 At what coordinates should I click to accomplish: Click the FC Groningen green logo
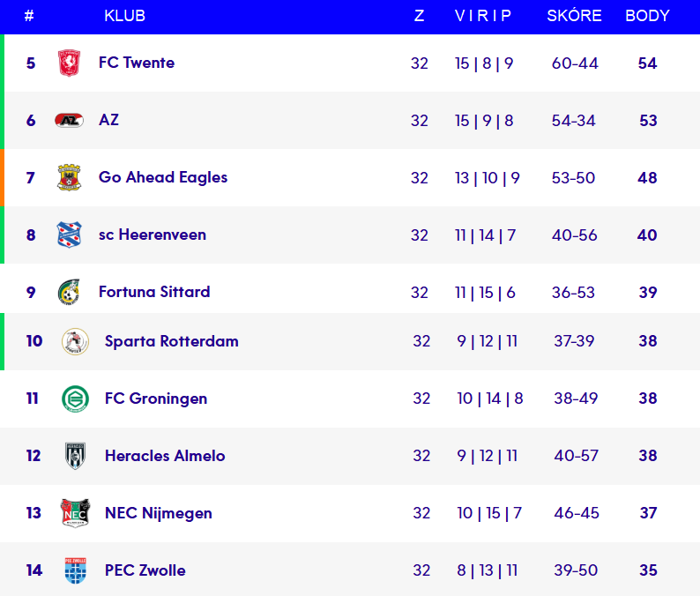pyautogui.click(x=75, y=399)
